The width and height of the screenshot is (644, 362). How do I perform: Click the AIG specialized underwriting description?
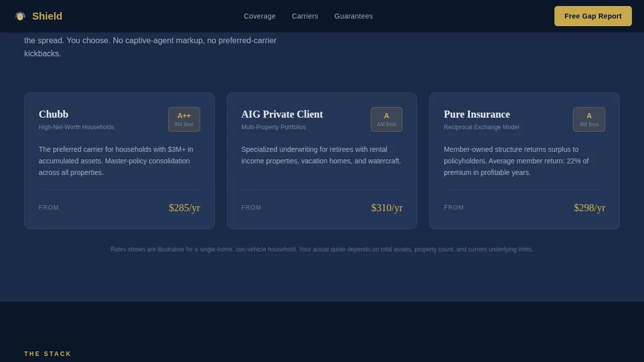tap(321, 155)
